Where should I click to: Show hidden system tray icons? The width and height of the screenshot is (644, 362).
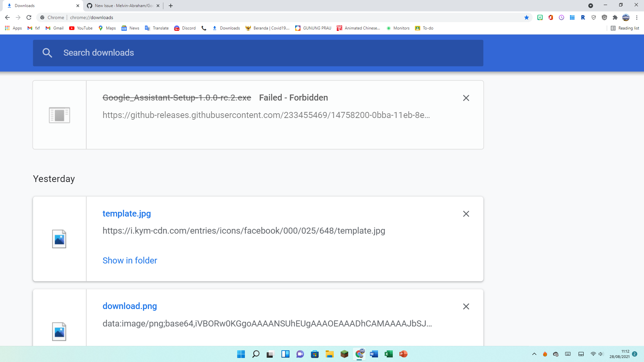tap(534, 354)
